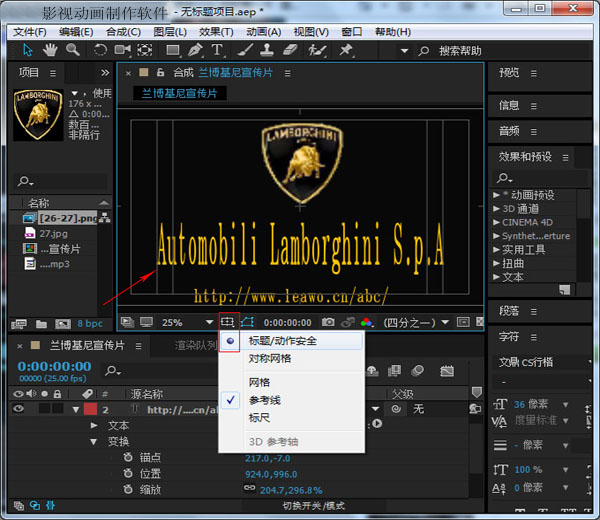The width and height of the screenshot is (600, 520).
Task: Select the Puppet Pin tool
Action: point(346,50)
